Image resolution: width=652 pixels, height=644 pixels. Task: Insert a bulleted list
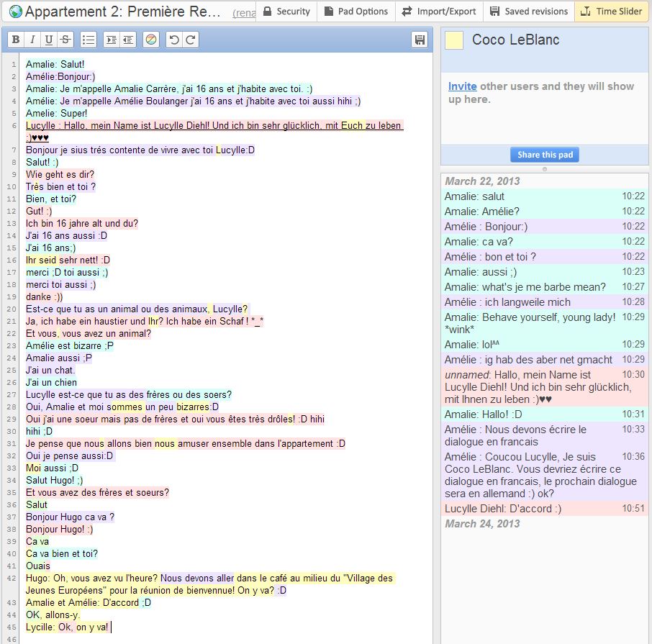(x=88, y=40)
